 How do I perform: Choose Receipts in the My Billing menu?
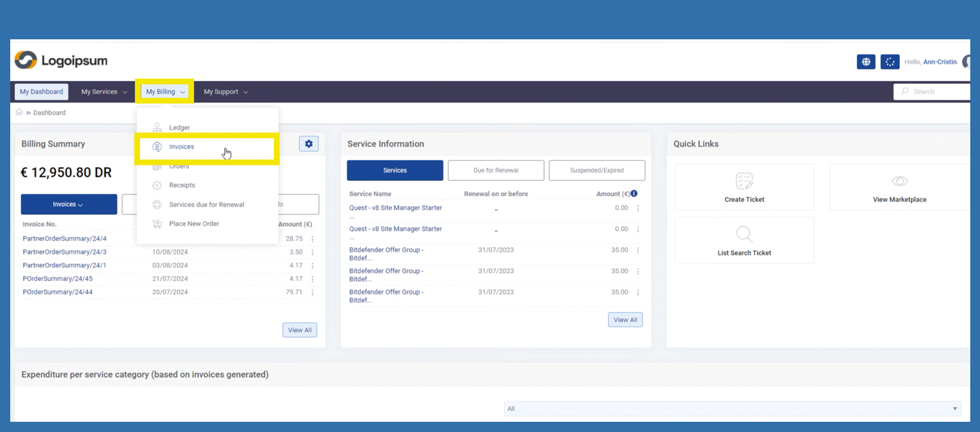point(182,185)
